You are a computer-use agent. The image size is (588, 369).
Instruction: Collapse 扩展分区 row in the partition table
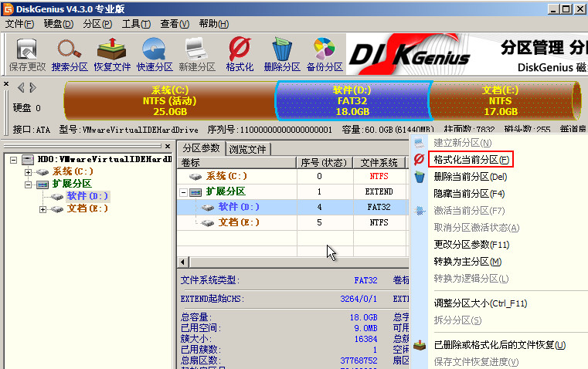point(183,192)
